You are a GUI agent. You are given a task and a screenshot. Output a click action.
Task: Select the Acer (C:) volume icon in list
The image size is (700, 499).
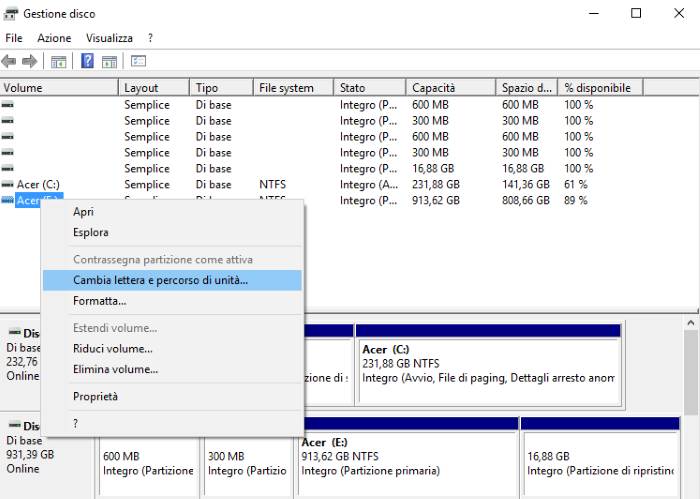coord(8,185)
